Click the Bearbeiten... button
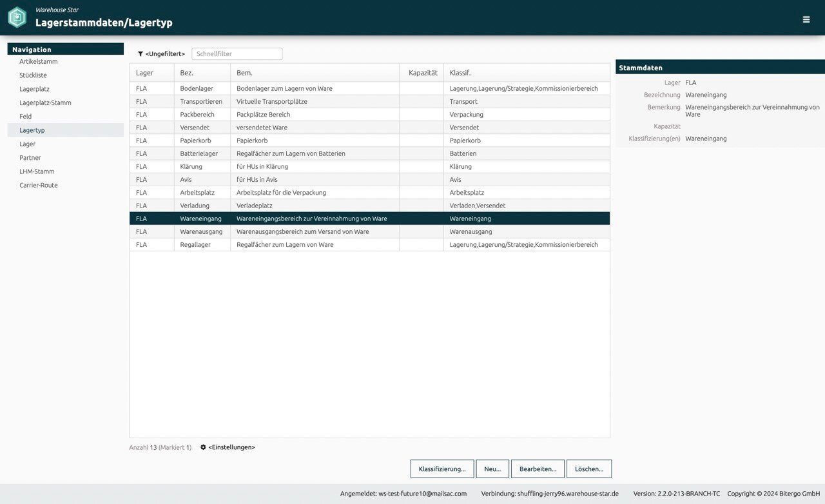825x504 pixels. 538,469
